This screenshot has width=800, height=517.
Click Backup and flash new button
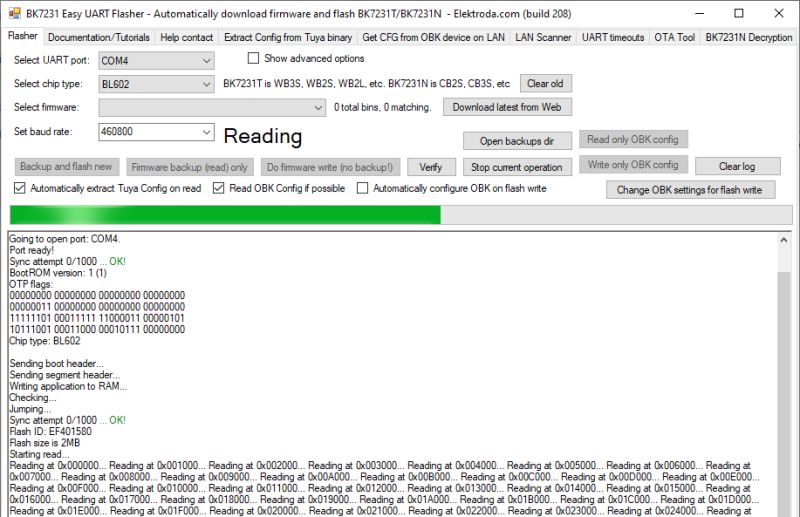click(66, 166)
